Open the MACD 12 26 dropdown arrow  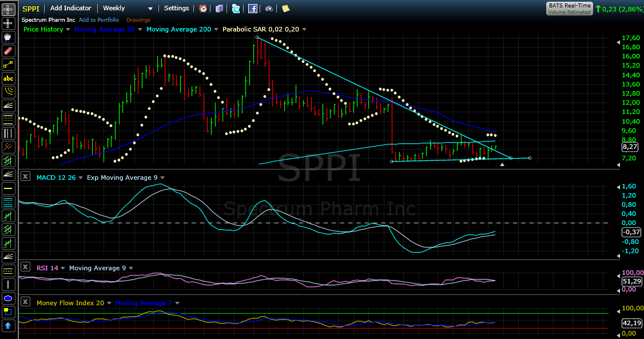[x=81, y=178]
